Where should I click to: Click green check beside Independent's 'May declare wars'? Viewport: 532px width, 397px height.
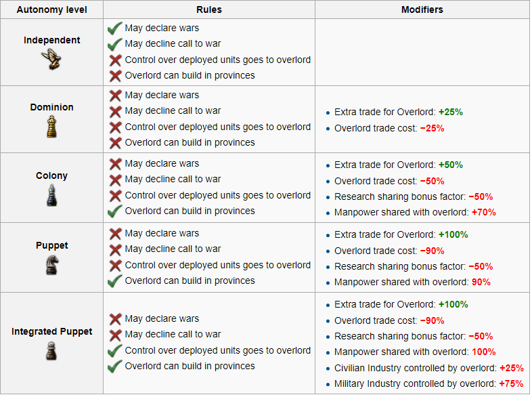115,28
